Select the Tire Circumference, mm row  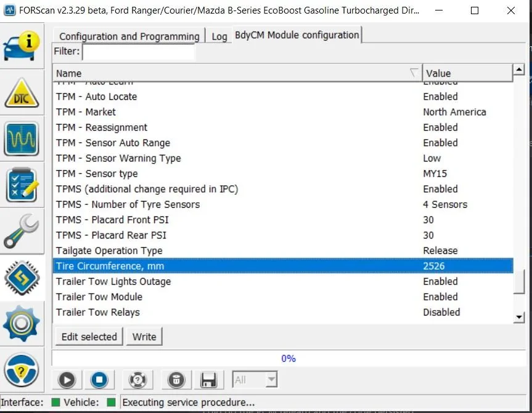[x=283, y=266]
